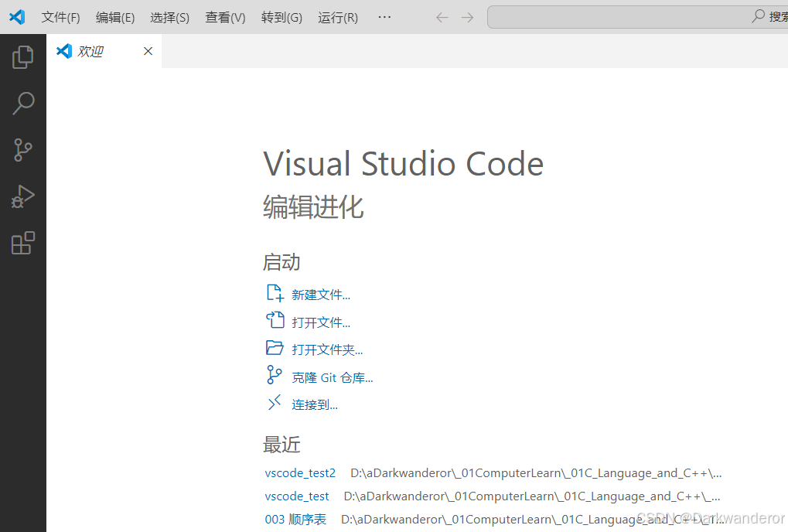Click the 编辑进化 subtitle
788x532 pixels.
313,207
